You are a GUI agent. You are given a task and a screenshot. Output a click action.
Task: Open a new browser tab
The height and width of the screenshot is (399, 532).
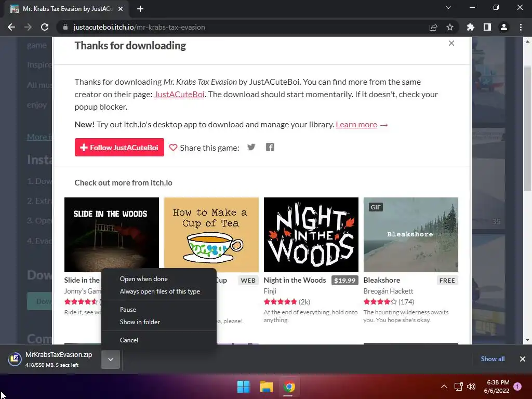click(140, 9)
